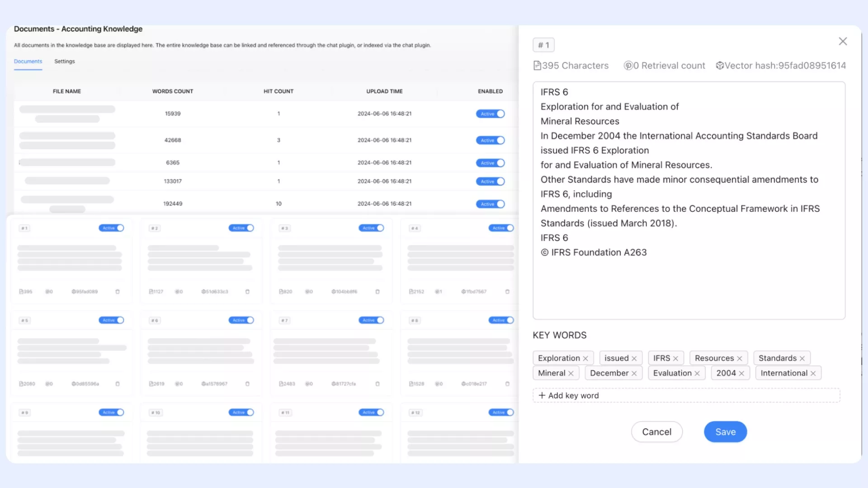Close the chunk detail panel
This screenshot has height=488, width=868.
pos(843,42)
